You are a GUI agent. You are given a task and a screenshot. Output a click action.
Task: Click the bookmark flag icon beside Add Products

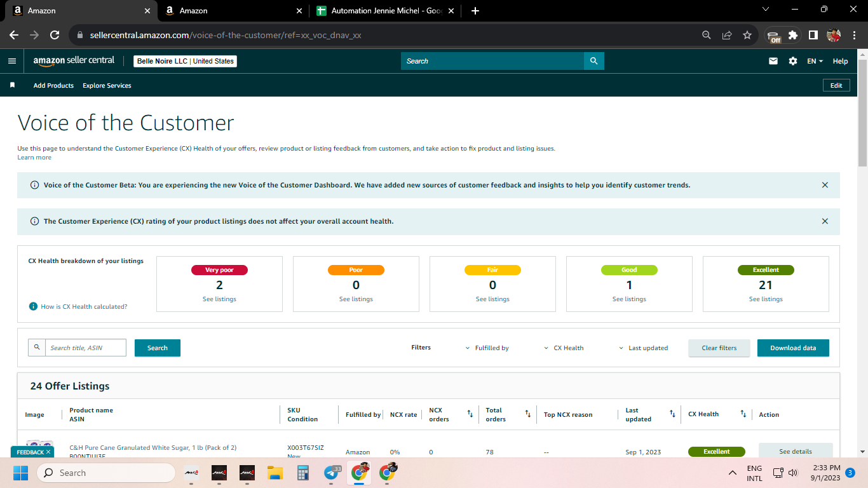[x=12, y=85]
